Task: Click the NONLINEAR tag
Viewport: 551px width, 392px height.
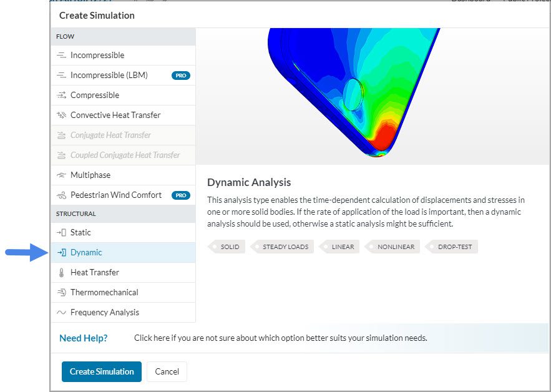Action: click(395, 247)
